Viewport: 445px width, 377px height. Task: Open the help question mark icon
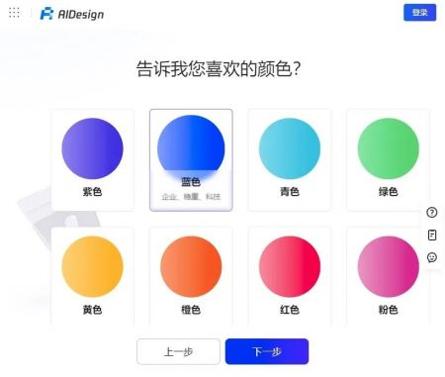pos(432,212)
